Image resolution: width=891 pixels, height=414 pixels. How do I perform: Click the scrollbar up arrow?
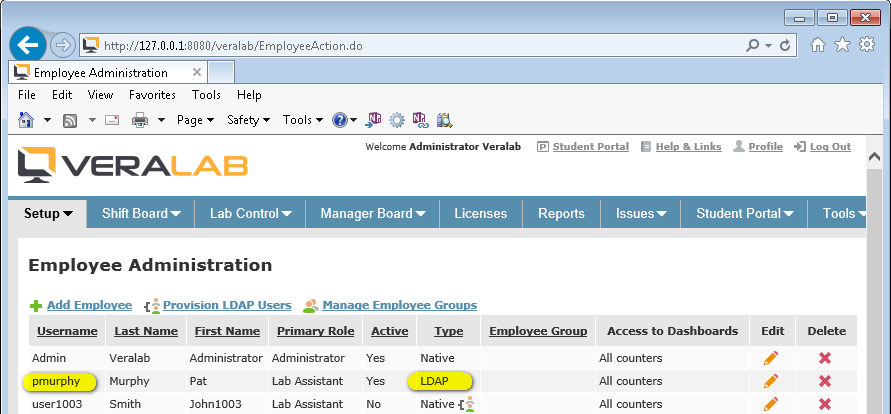[x=874, y=157]
